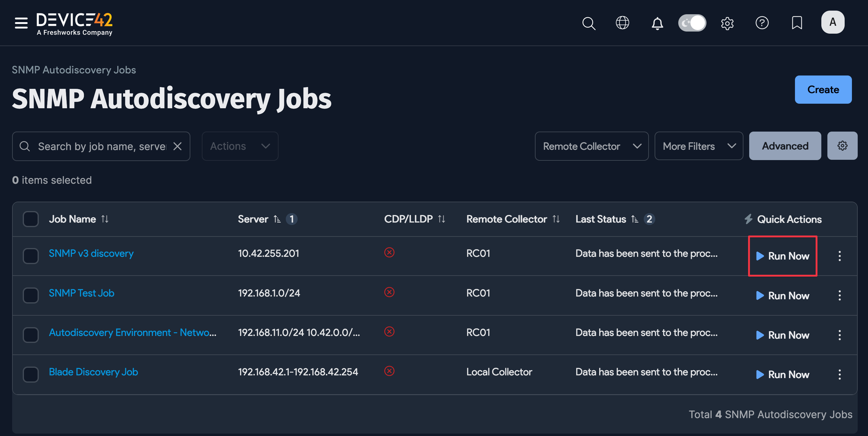Open help using the question mark icon
Viewport: 868px width, 436px height.
point(762,23)
